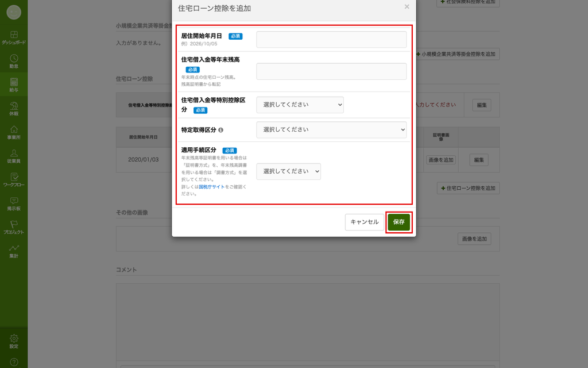Image resolution: width=588 pixels, height=368 pixels.
Task: Open 設定 gear in the sidebar
Action: (14, 341)
